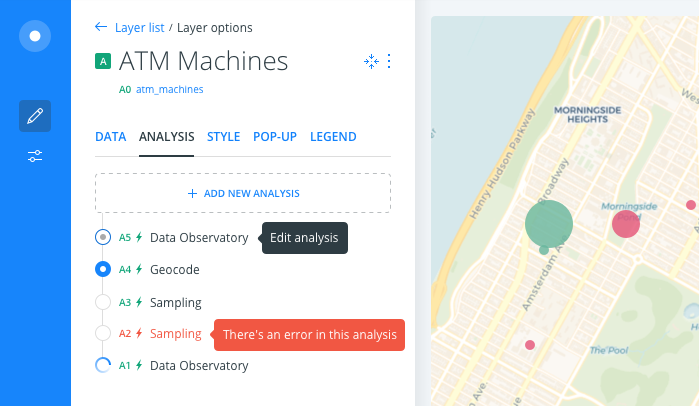Screen dimensions: 699x406
Task: Click the A4 analysis label
Action: tap(125, 270)
